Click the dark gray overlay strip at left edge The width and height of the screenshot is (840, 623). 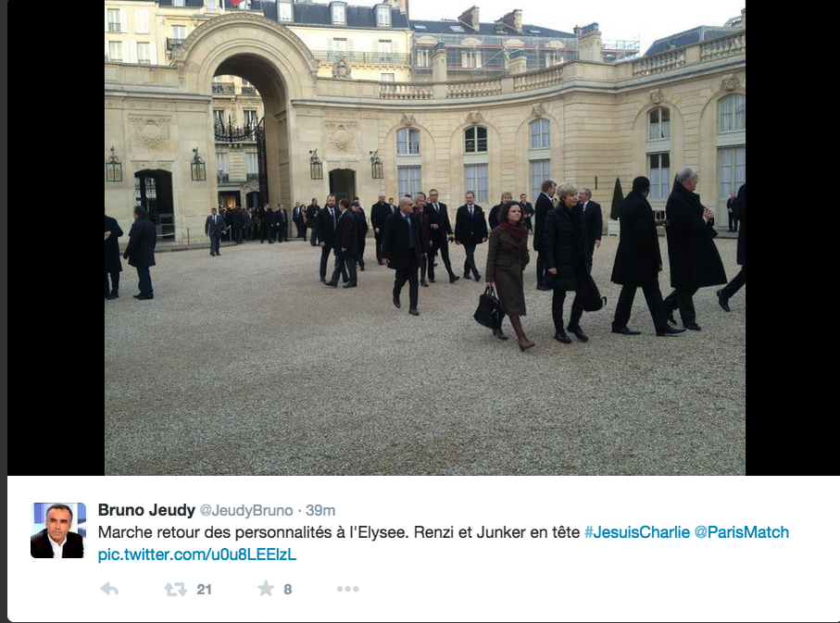coord(3,311)
